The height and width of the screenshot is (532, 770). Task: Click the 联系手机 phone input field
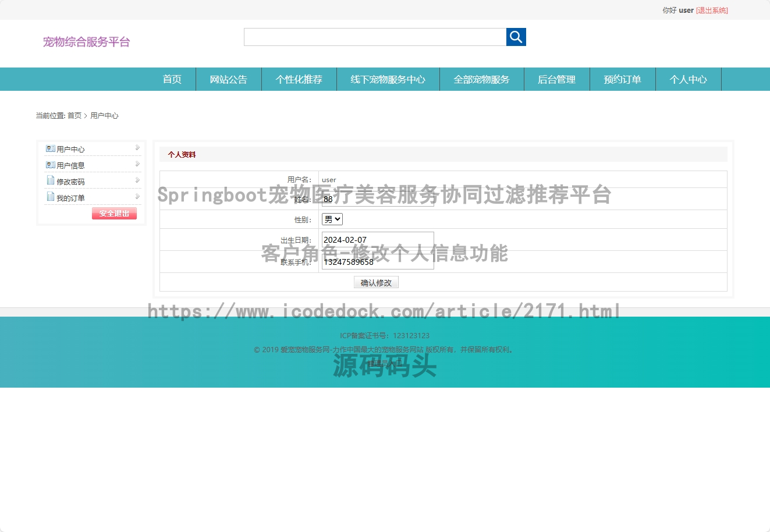pyautogui.click(x=378, y=262)
